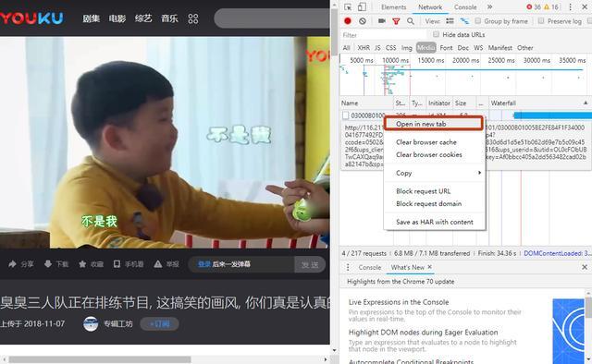The image size is (592, 364).
Task: Toggle the device toolbar icon
Action: [x=362, y=7]
